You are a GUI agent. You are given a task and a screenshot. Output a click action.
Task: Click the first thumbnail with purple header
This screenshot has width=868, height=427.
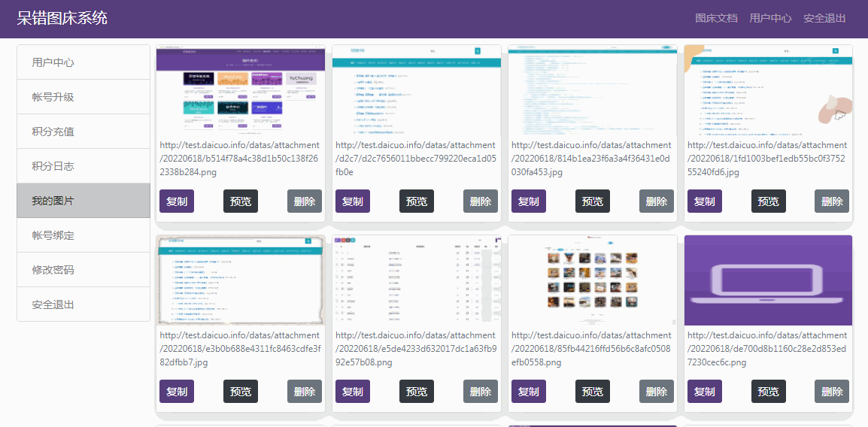[x=240, y=90]
